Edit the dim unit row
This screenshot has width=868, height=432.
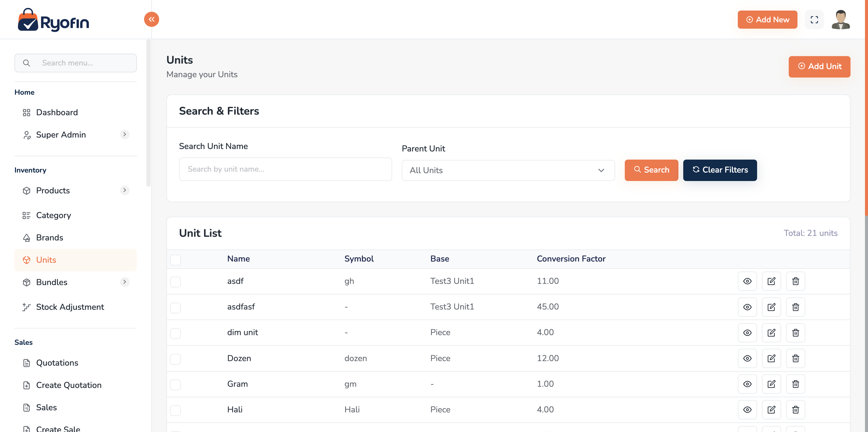click(771, 332)
